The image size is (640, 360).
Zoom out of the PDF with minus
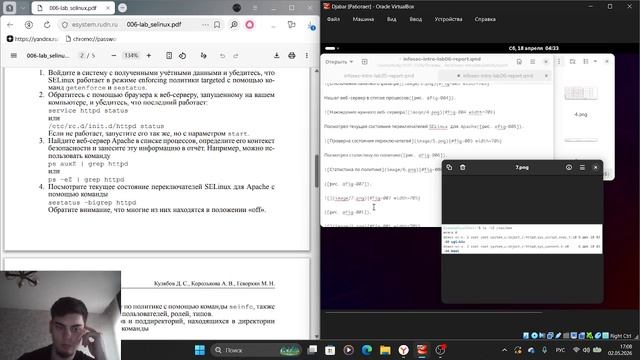point(114,56)
